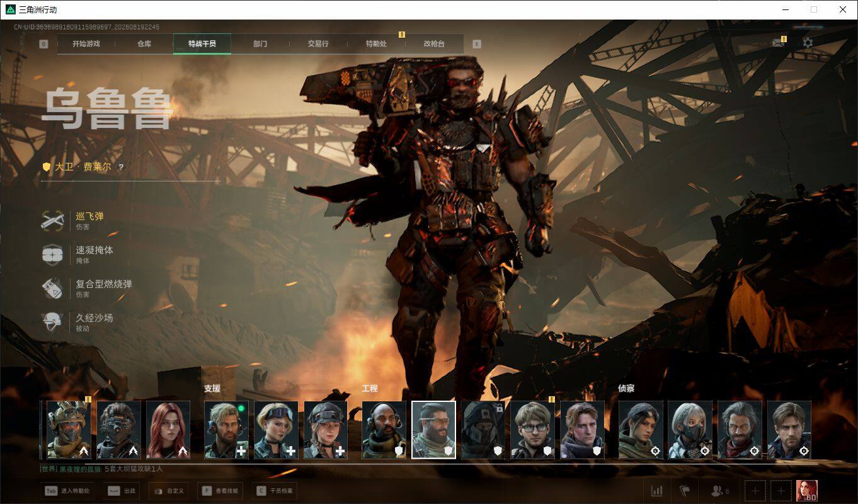Viewport: 858px width, 504px height.
Task: Click the 大卫·费莱尔 operator name
Action: coord(83,168)
